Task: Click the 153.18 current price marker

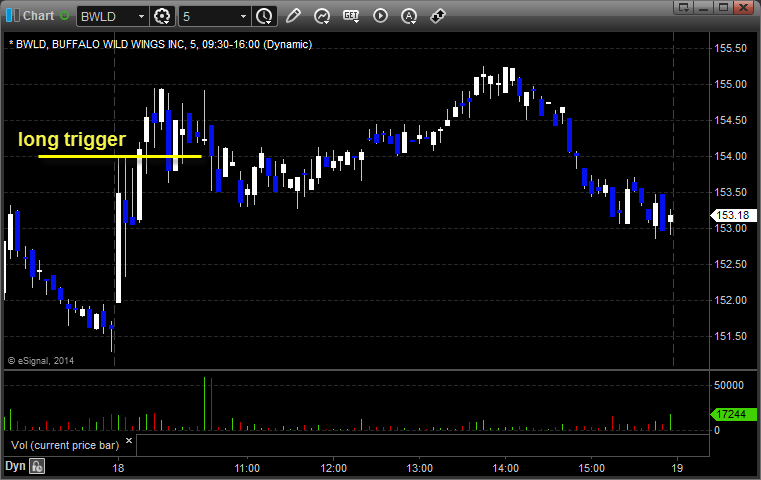Action: (x=732, y=215)
